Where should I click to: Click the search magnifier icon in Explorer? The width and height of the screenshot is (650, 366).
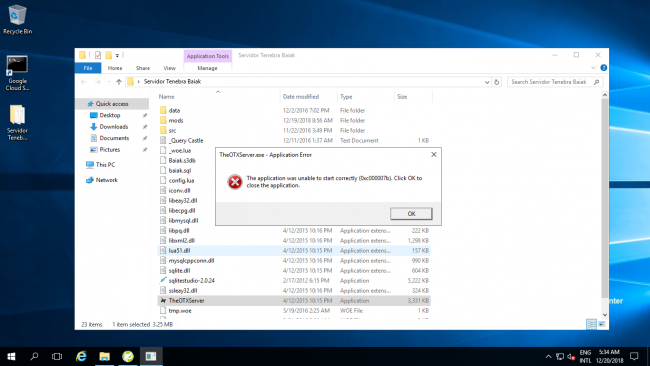pos(597,82)
